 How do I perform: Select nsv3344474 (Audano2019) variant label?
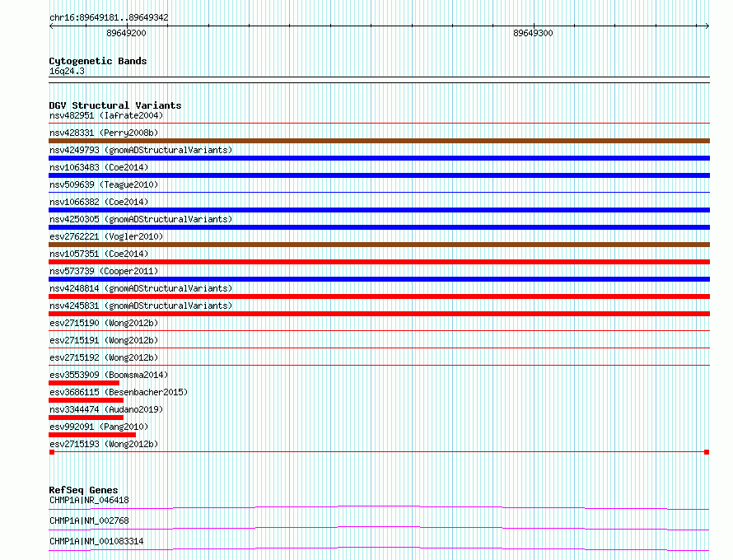pyautogui.click(x=106, y=409)
